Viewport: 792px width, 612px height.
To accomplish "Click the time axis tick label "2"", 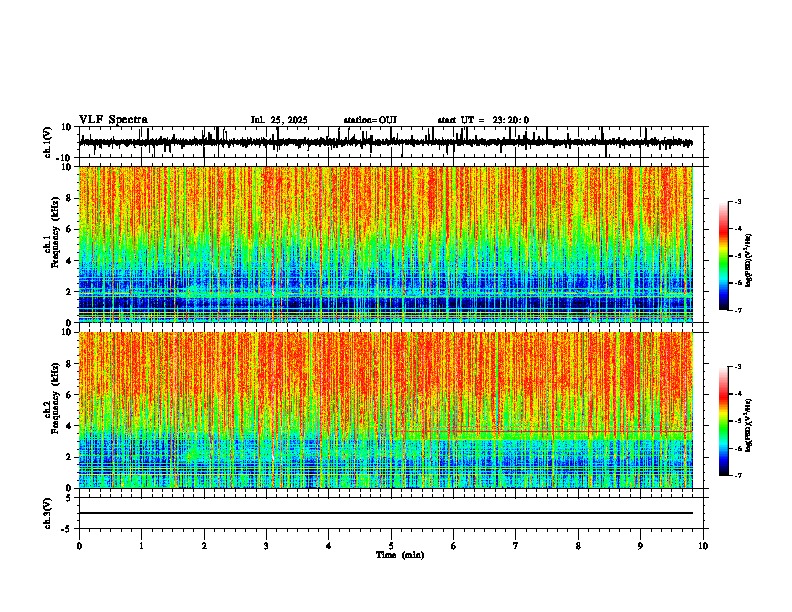I will pos(204,546).
